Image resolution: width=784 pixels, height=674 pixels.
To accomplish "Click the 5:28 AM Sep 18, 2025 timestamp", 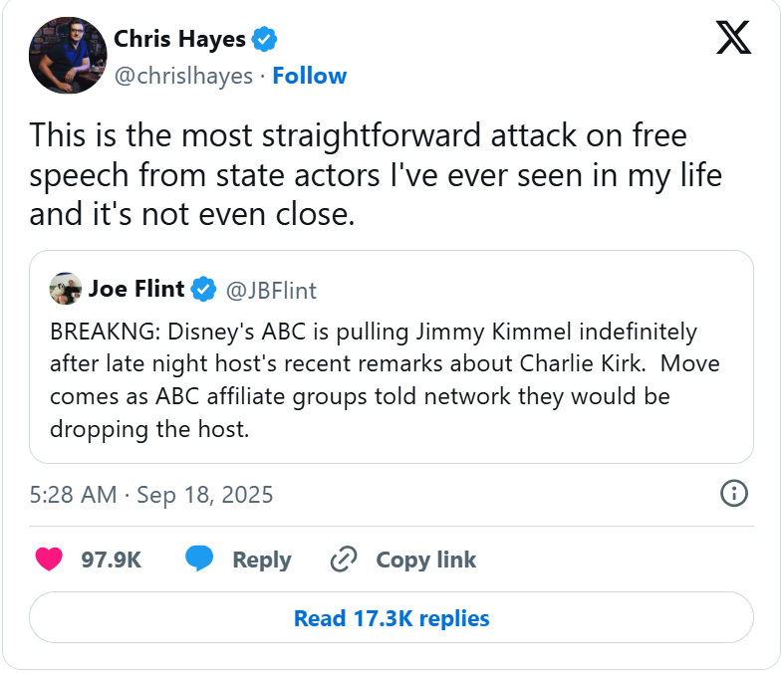I will 150,495.
